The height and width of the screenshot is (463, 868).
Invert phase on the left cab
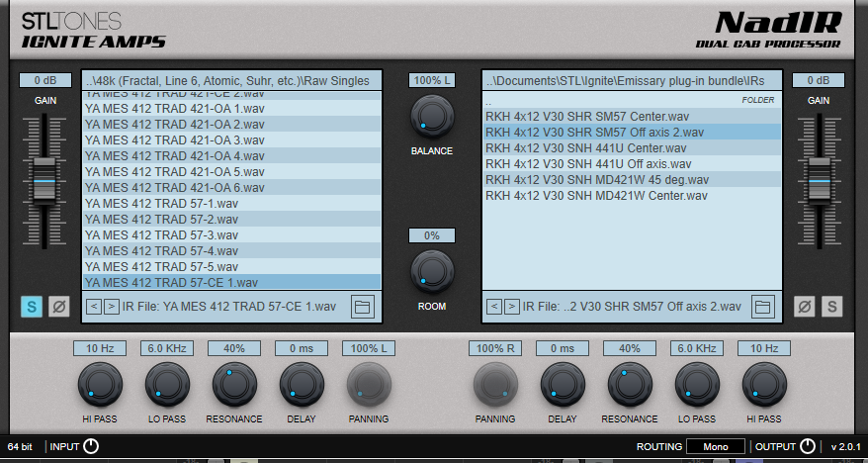tap(59, 307)
